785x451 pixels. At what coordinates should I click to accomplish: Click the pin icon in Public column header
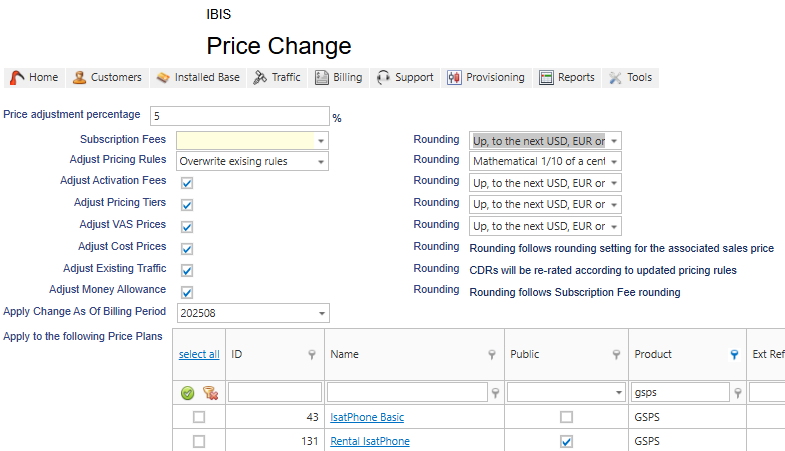click(616, 354)
